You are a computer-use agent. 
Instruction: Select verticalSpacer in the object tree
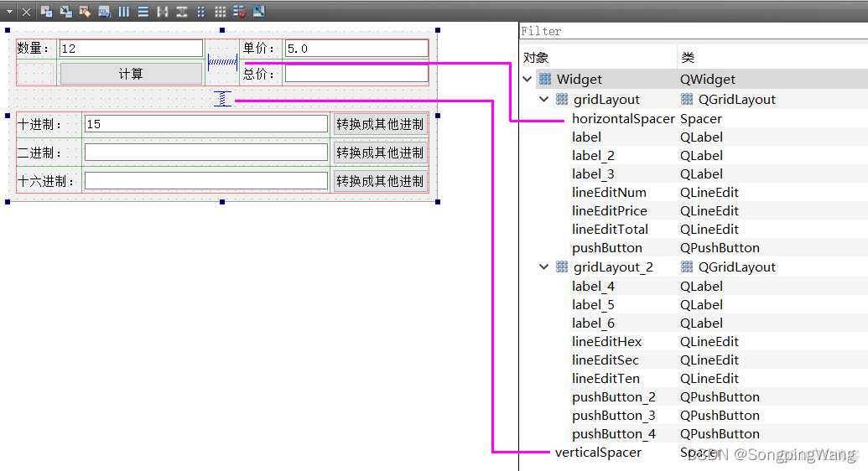(x=598, y=453)
